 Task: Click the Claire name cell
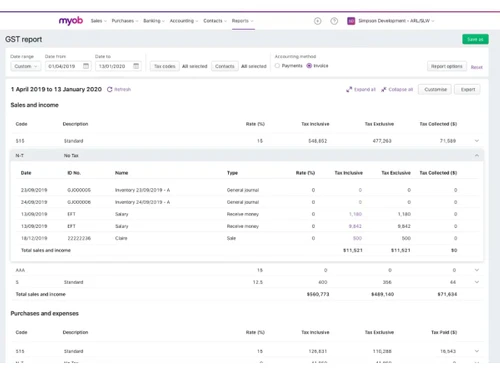pos(121,238)
